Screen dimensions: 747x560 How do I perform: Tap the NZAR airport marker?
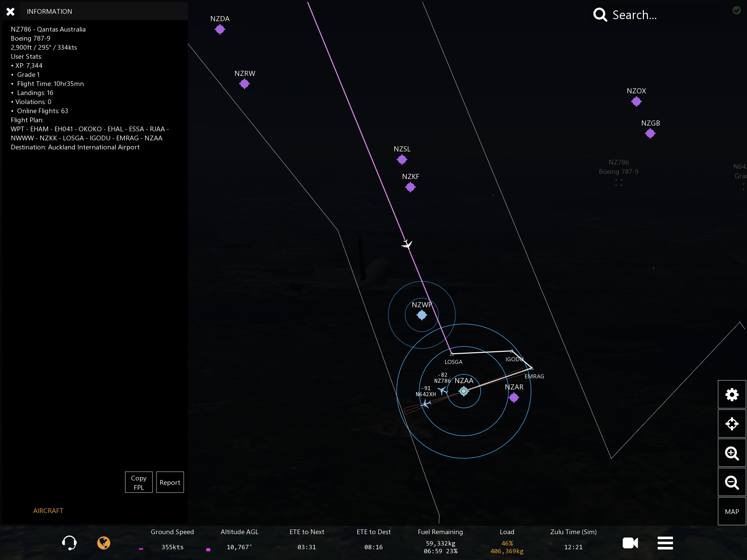click(x=514, y=397)
